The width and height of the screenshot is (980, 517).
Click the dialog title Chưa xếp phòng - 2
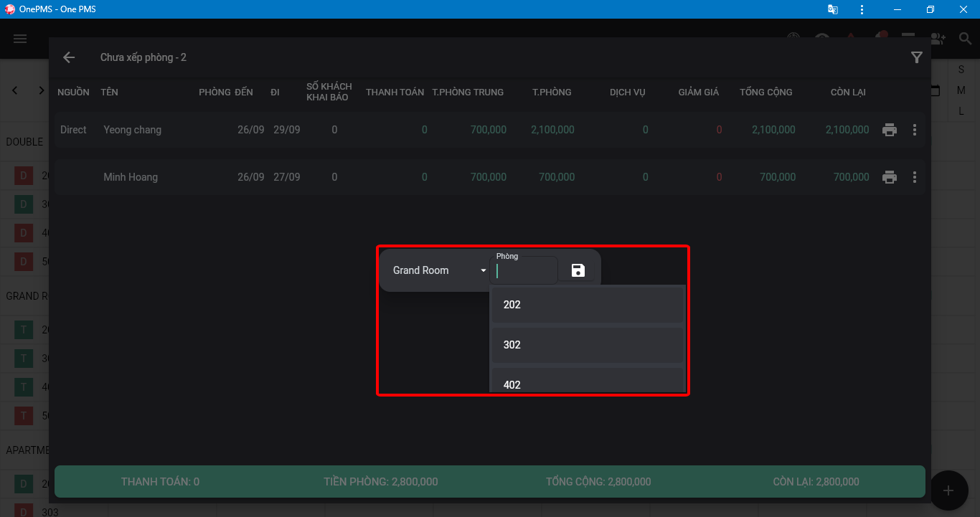pyautogui.click(x=143, y=57)
